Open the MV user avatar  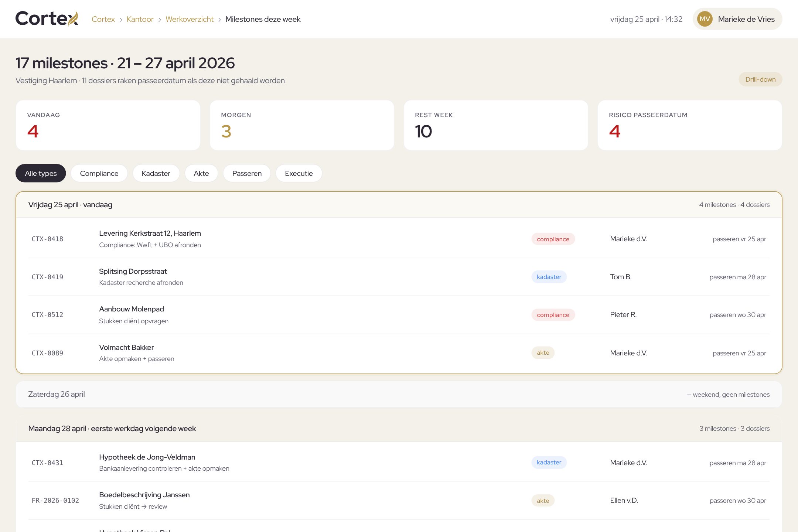pos(705,19)
